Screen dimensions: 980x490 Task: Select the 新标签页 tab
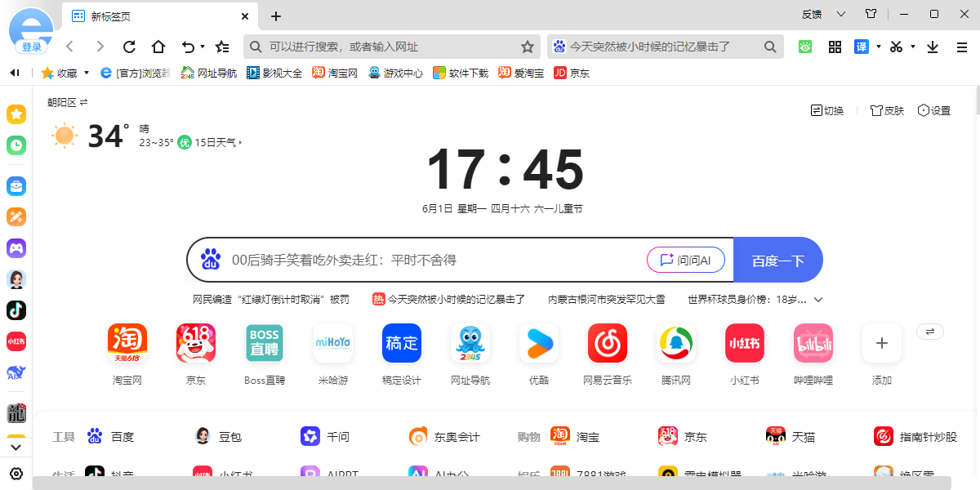point(160,16)
